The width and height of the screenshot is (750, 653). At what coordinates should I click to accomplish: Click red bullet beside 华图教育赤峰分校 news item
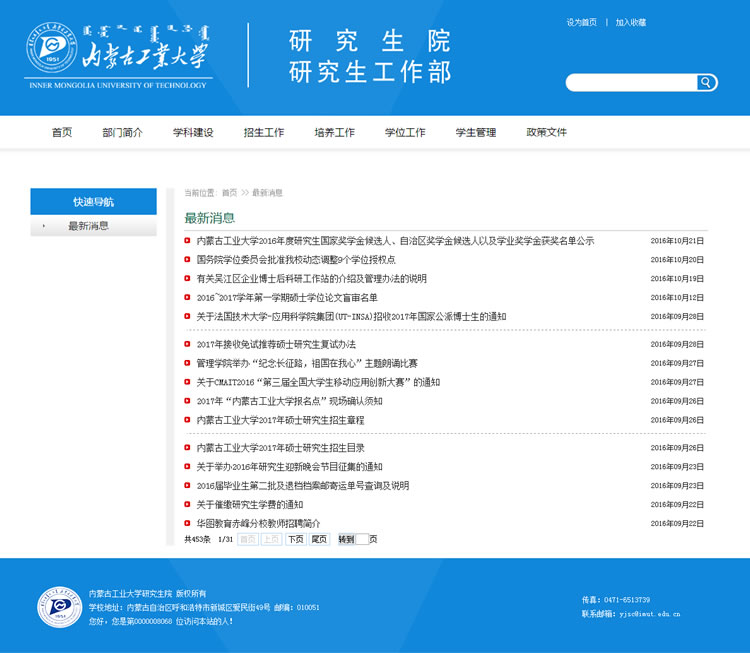click(187, 523)
